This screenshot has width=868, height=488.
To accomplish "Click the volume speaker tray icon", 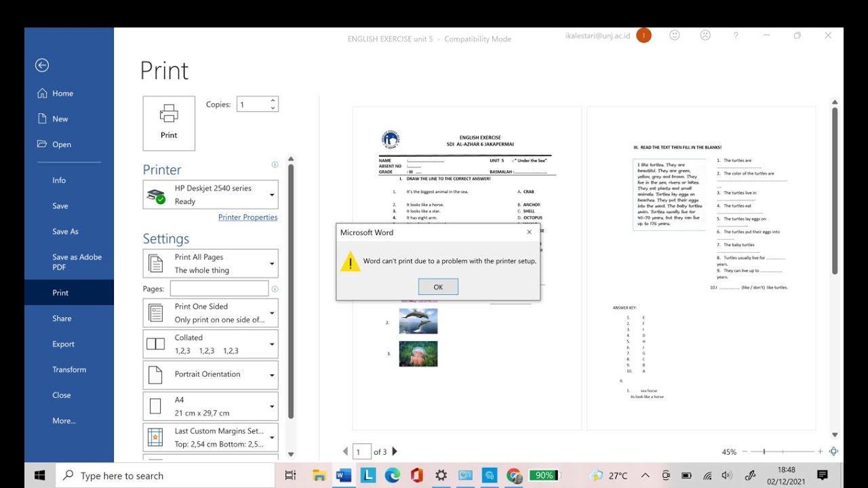I will click(x=727, y=476).
